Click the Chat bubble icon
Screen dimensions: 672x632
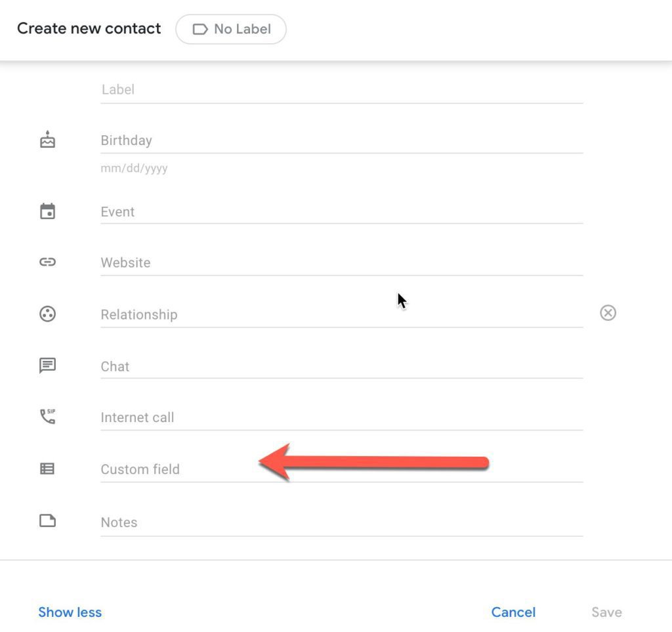click(x=47, y=366)
